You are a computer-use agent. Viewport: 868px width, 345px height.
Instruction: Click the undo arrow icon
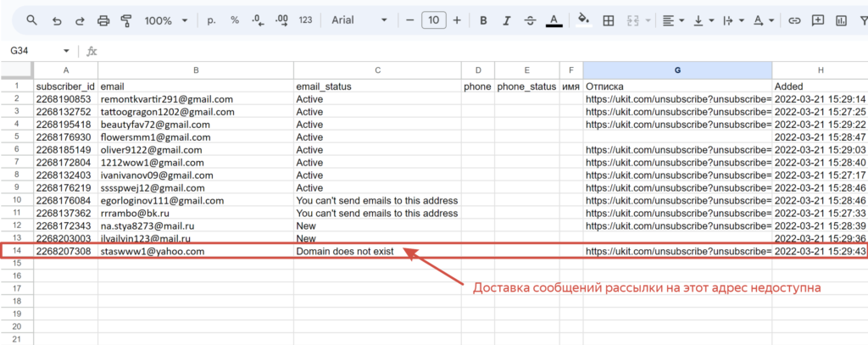(57, 20)
